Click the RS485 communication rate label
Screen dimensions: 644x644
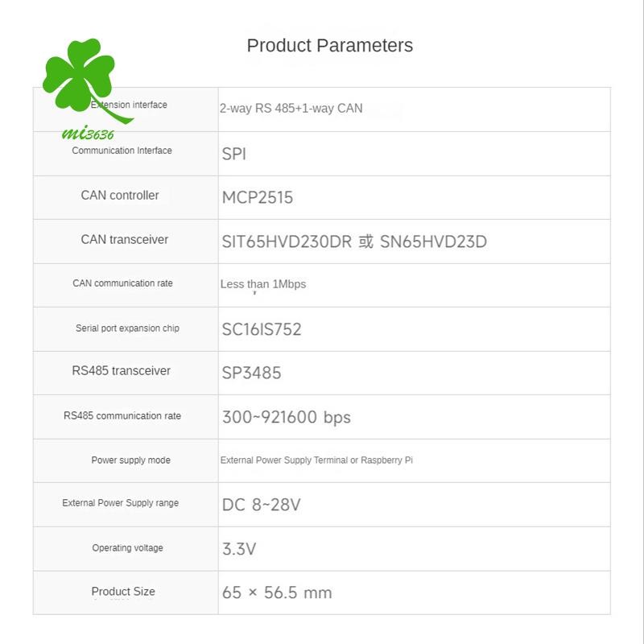122,416
